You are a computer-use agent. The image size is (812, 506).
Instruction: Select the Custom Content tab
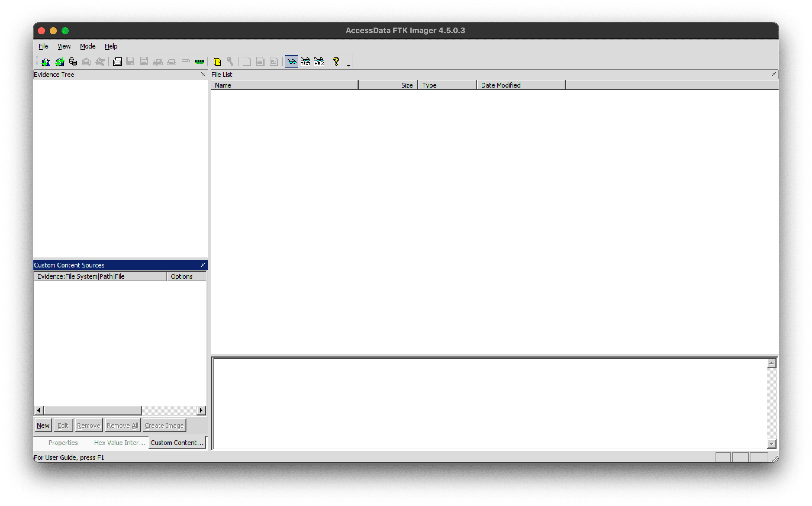[177, 443]
